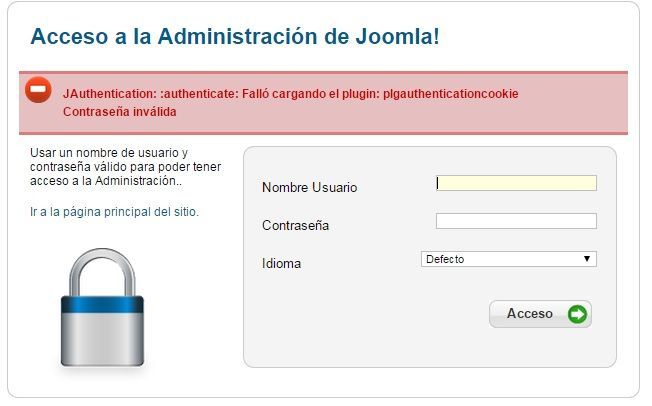
Task: Click the green arrow icon on Acceso
Action: tap(577, 314)
